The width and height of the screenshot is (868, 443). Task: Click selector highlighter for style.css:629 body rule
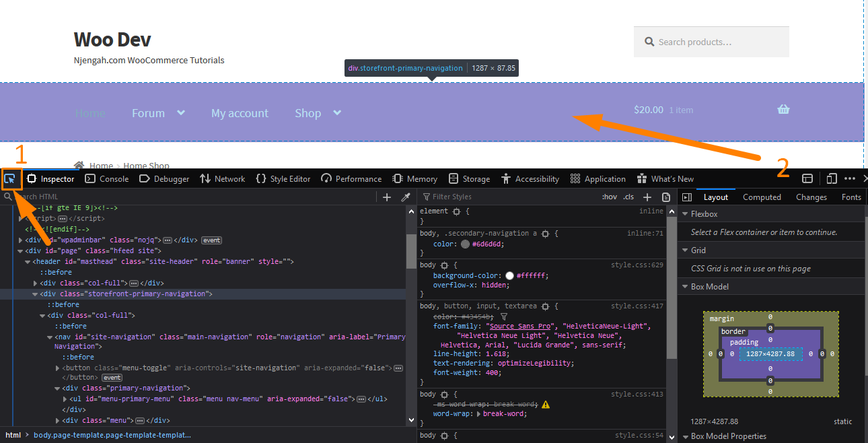pos(444,265)
